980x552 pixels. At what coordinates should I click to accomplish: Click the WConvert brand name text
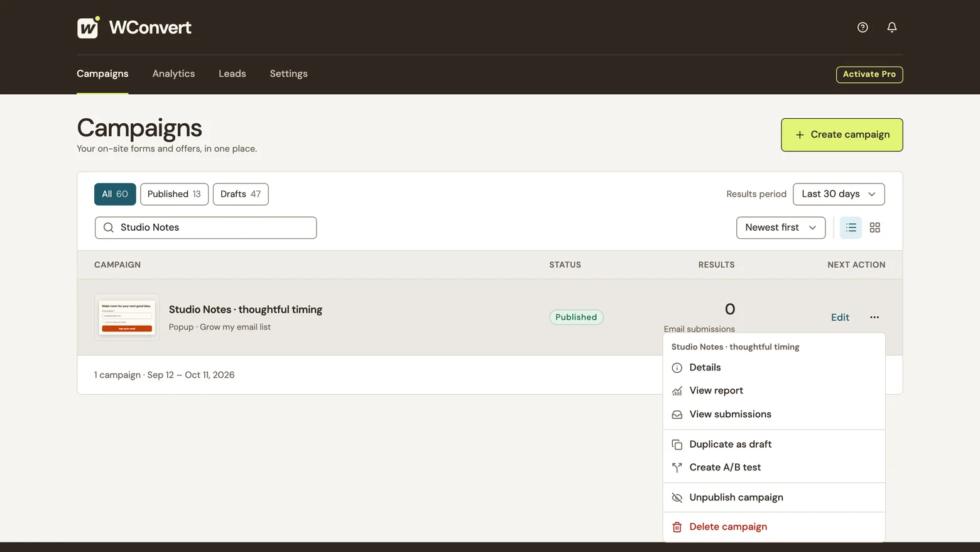[x=150, y=28]
